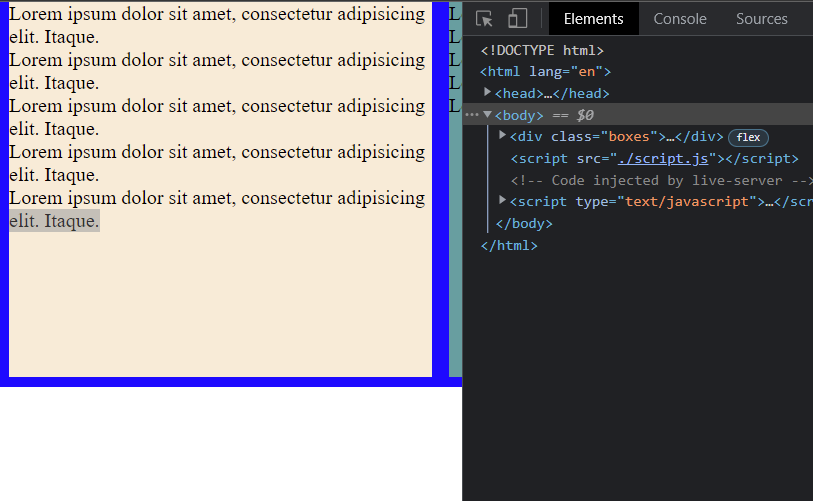Expand the text/javascript script node

click(x=502, y=200)
